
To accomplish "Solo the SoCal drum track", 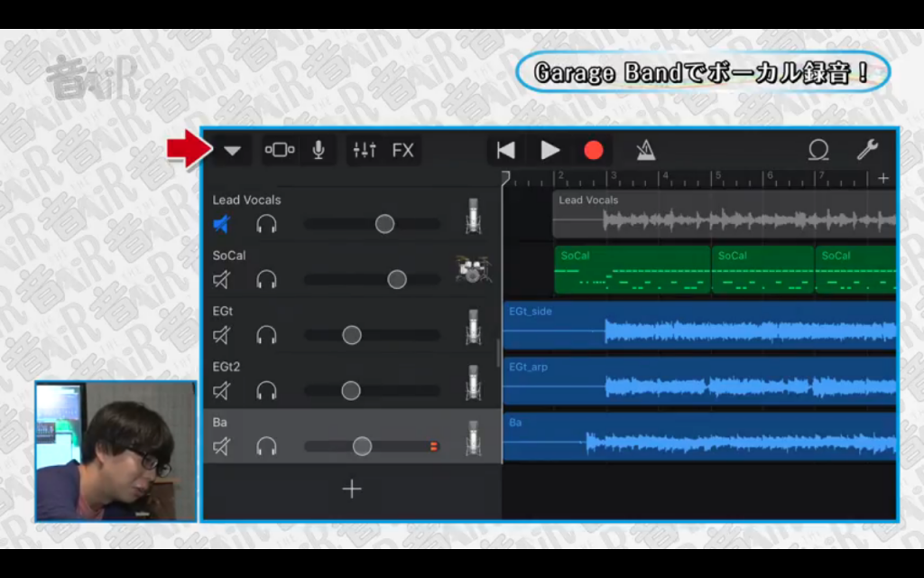I will 266,280.
